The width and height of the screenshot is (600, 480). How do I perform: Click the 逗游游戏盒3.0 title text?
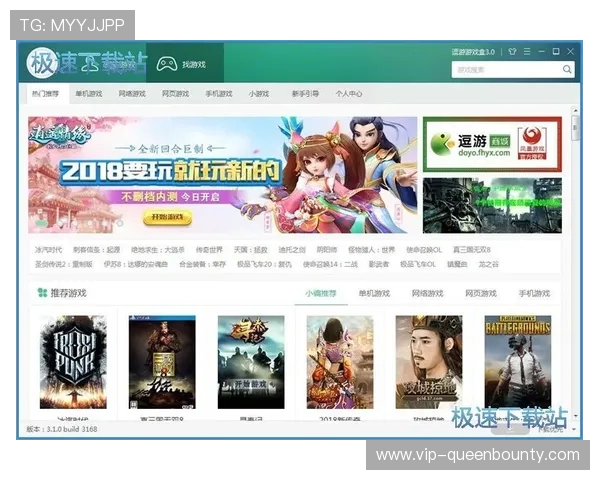pos(473,52)
